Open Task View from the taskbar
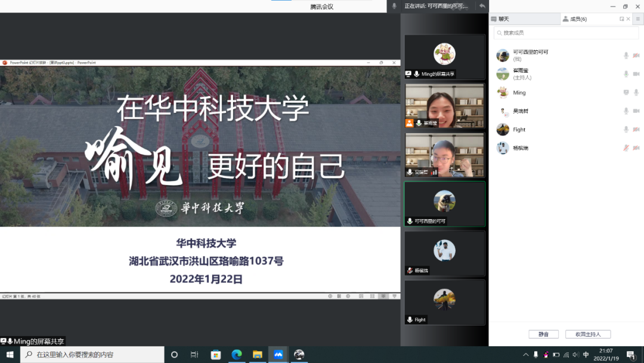644x363 pixels. [x=194, y=355]
